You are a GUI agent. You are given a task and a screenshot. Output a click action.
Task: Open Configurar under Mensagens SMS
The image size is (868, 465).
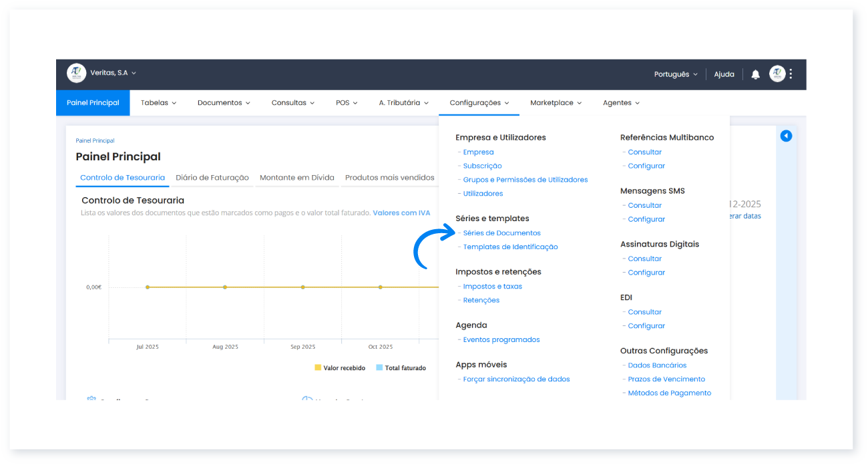pos(646,219)
